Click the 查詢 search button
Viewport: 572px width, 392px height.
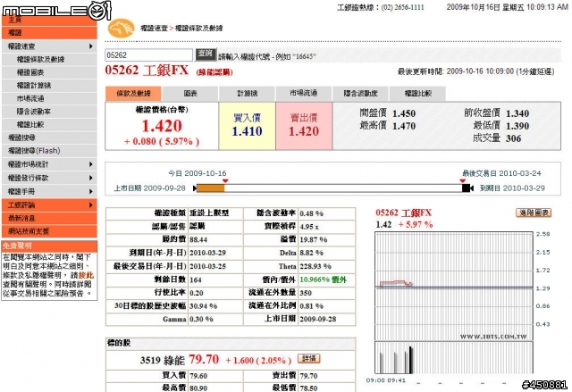pos(206,54)
